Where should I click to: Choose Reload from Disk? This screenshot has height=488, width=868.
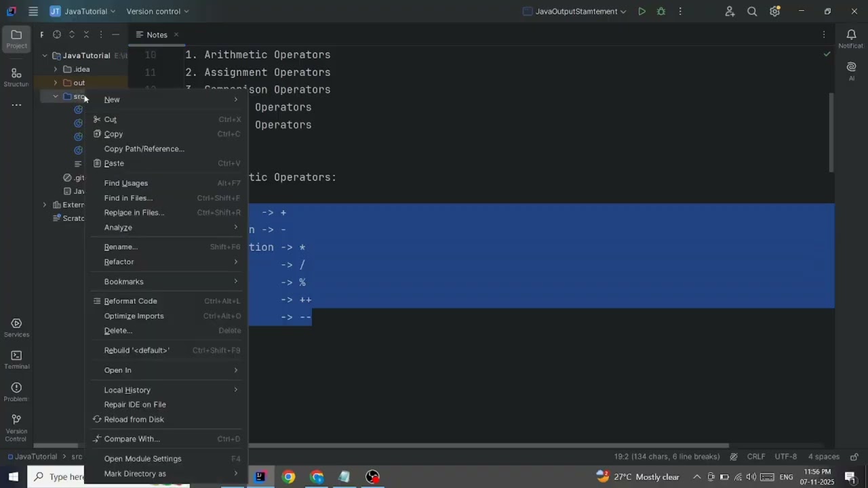point(167,420)
